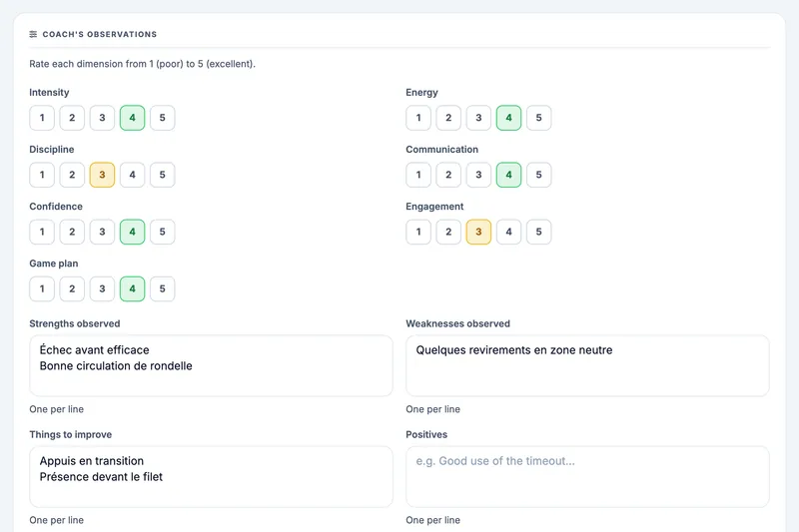The width and height of the screenshot is (799, 532).
Task: Focus the empty Positives text box
Action: [x=587, y=476]
